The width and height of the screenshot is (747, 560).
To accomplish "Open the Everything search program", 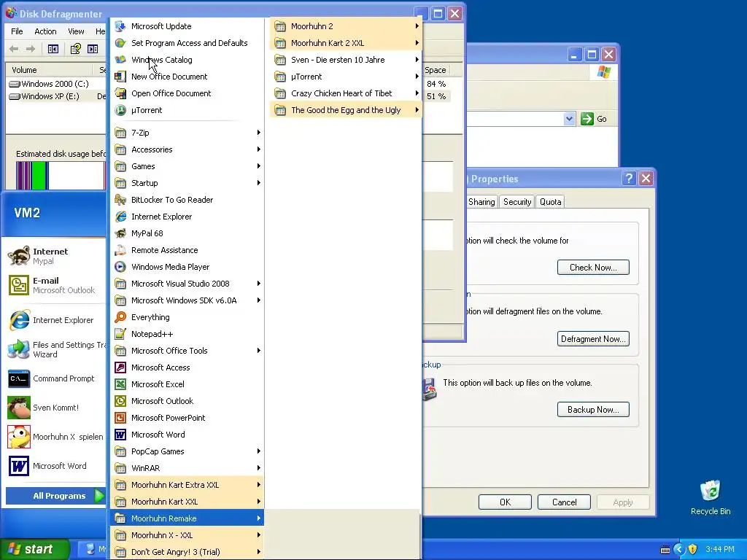I will [187, 317].
